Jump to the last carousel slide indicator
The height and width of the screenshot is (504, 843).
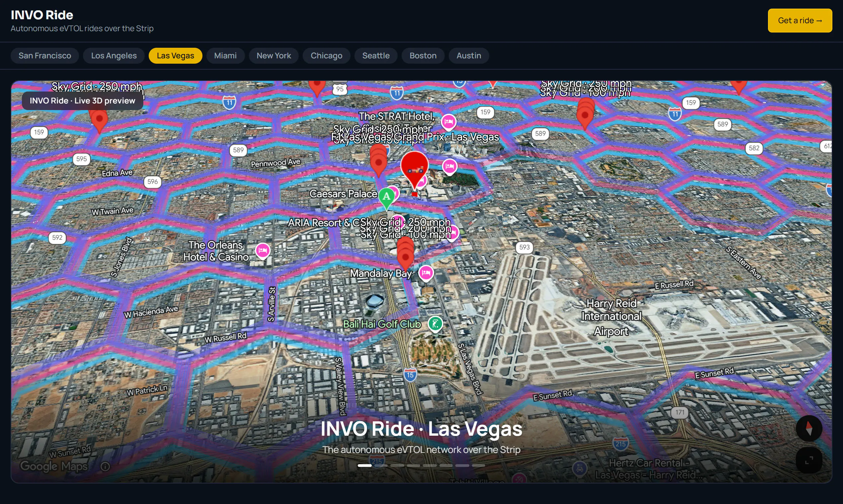pos(478,466)
